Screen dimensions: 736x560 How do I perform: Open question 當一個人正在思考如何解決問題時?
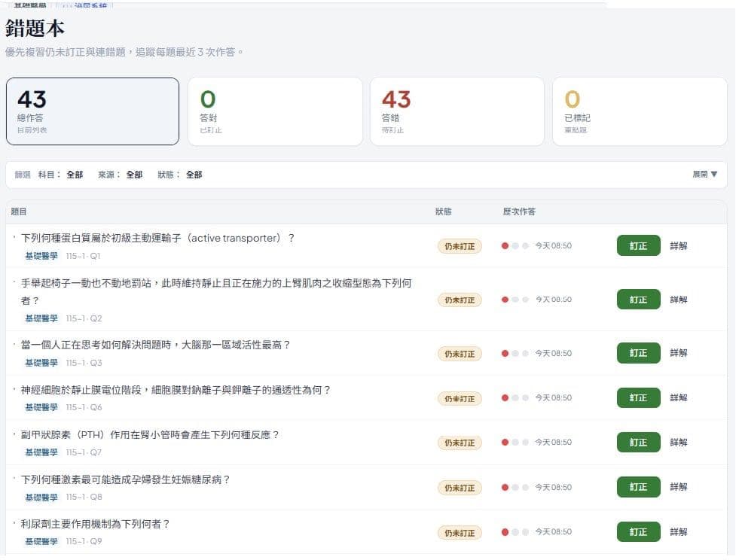pyautogui.click(x=155, y=345)
